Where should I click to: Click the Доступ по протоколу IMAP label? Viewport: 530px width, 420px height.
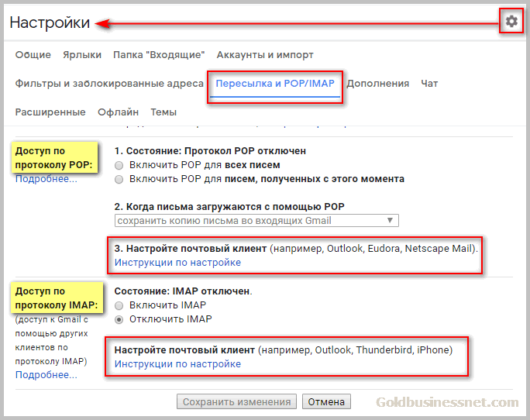pyautogui.click(x=57, y=298)
